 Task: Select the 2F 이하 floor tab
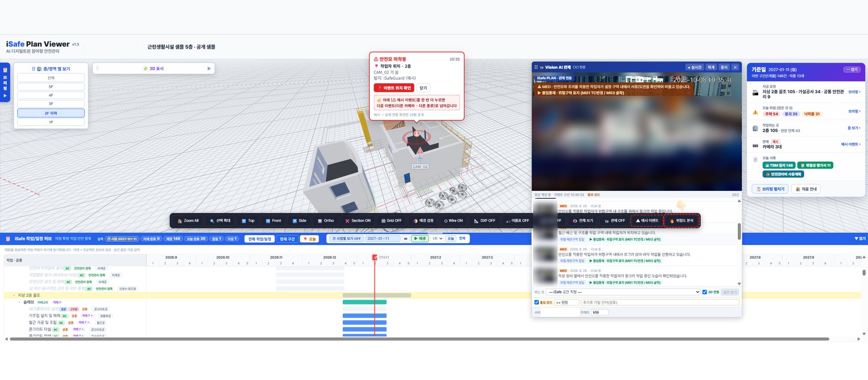coord(51,113)
